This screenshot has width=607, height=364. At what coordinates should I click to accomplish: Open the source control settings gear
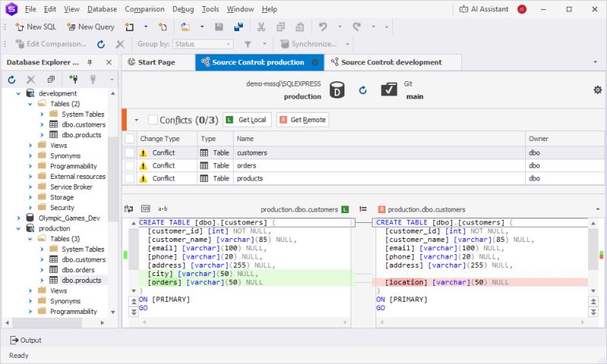(x=597, y=89)
